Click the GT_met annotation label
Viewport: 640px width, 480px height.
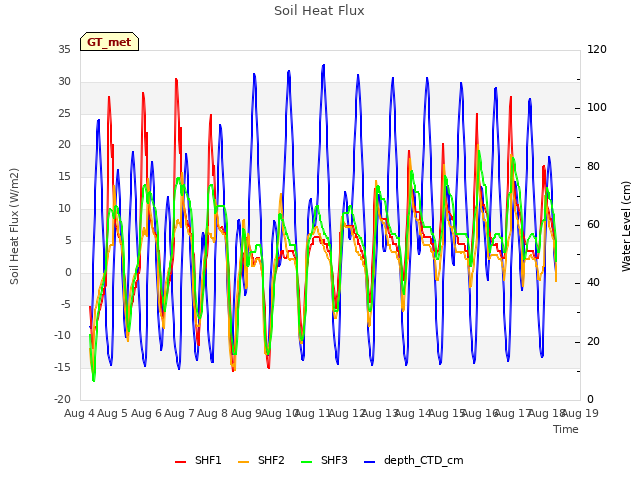(109, 42)
